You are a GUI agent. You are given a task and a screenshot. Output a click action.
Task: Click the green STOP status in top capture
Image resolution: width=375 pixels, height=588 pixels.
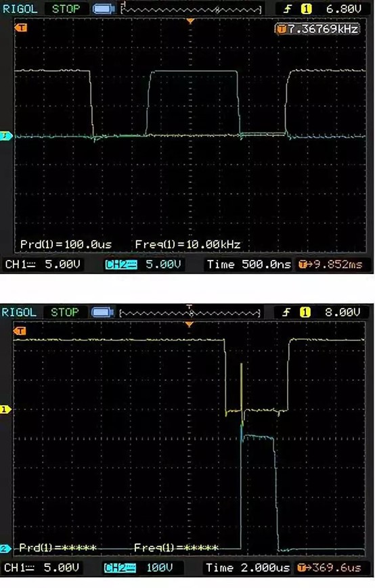point(66,9)
